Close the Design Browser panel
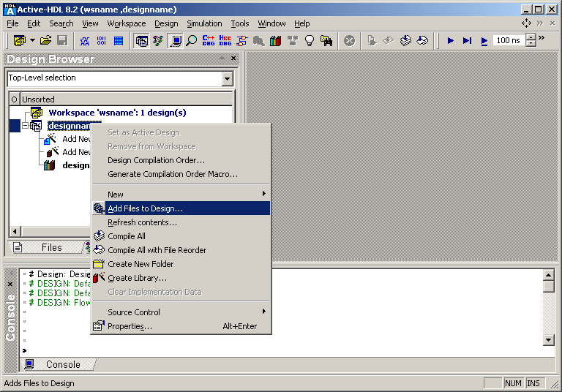The image size is (562, 392). click(x=233, y=58)
